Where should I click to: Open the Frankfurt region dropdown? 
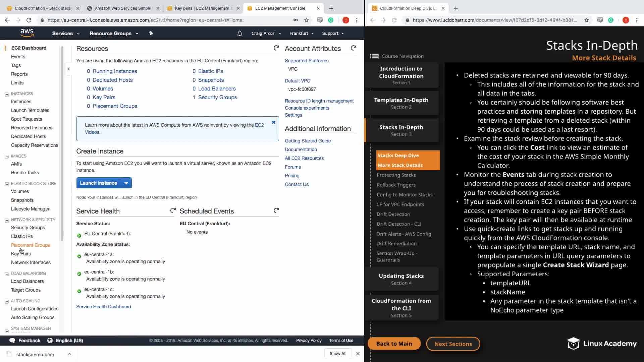point(301,34)
